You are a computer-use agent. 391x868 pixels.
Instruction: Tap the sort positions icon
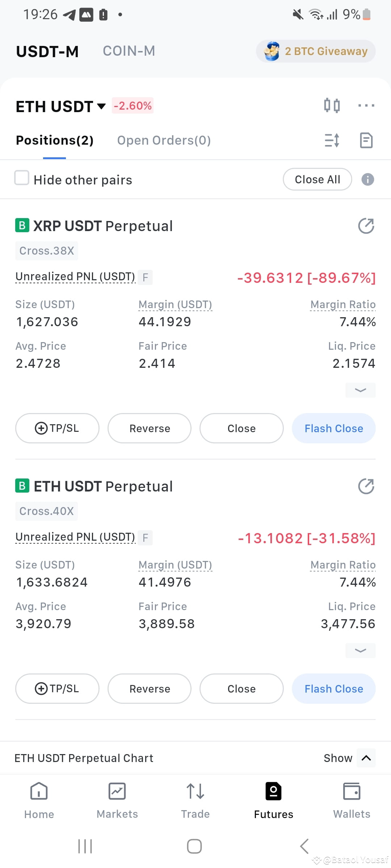tap(332, 140)
